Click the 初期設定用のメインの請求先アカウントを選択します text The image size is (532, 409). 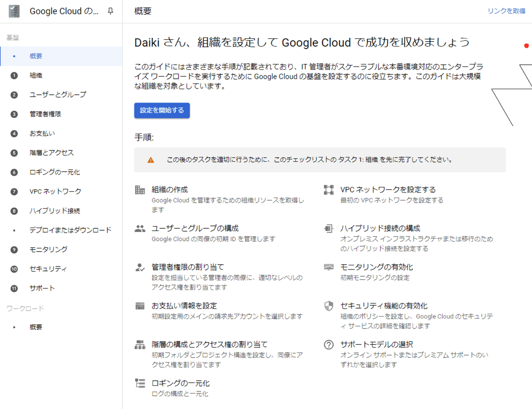click(x=227, y=317)
